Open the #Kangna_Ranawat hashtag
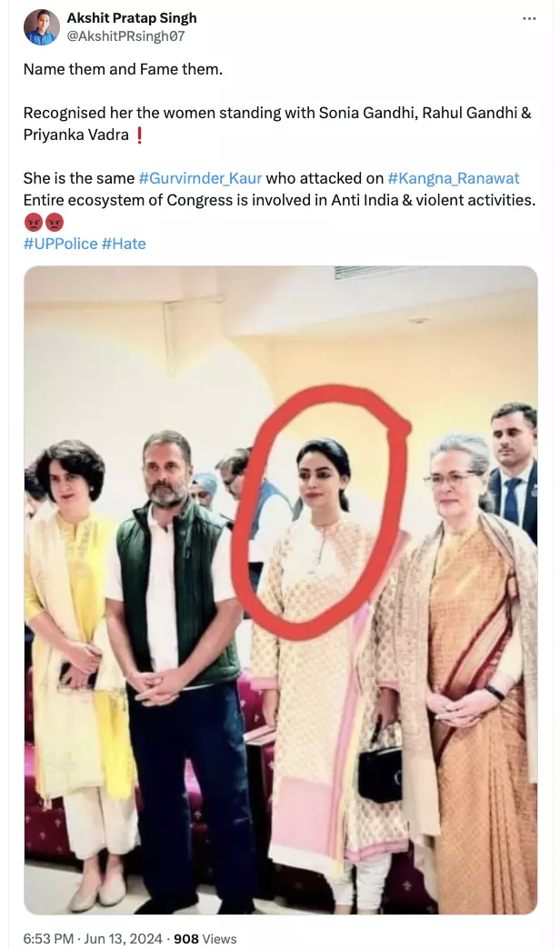Viewport: 560px width, 949px height. [454, 178]
